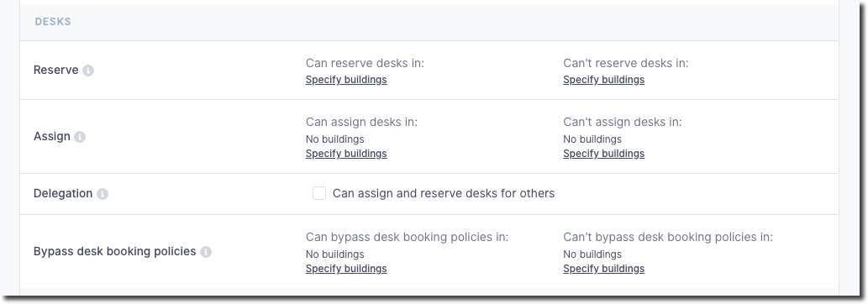Click the Delegation row label

[62, 193]
